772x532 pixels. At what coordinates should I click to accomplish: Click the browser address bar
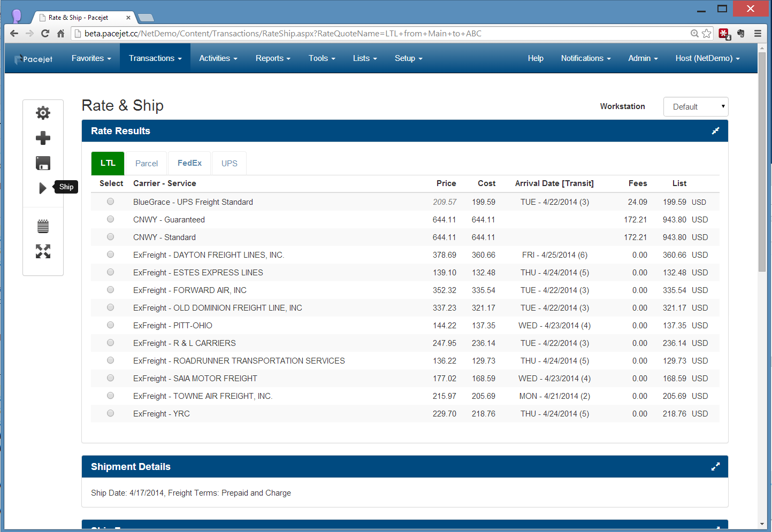[x=374, y=34]
